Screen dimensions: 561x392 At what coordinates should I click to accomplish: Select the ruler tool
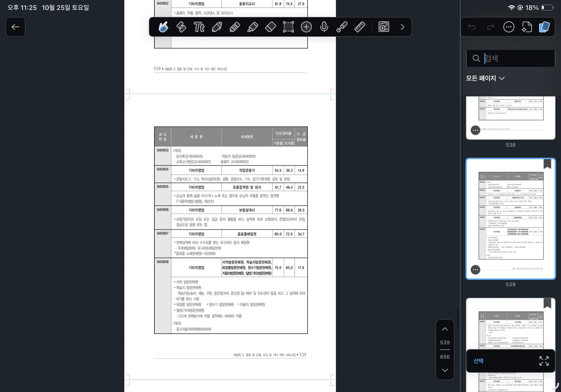360,27
